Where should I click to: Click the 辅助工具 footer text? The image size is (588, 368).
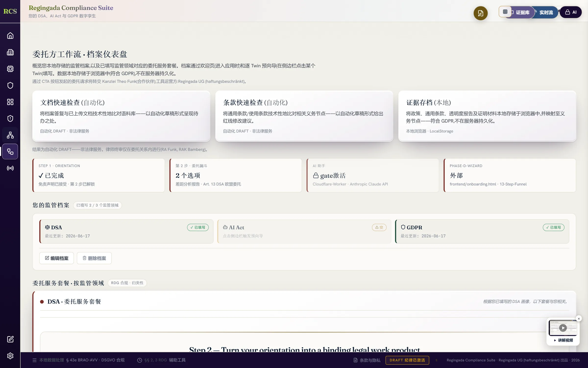click(x=177, y=360)
